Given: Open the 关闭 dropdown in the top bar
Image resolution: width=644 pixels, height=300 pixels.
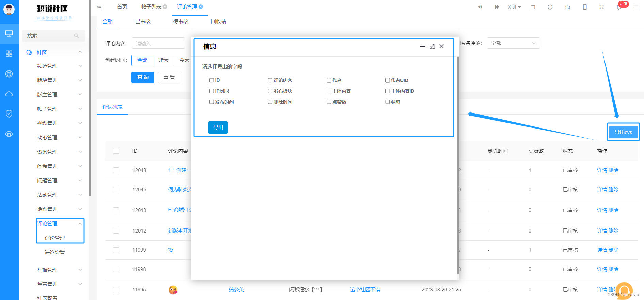Looking at the screenshot, I should pos(514,7).
